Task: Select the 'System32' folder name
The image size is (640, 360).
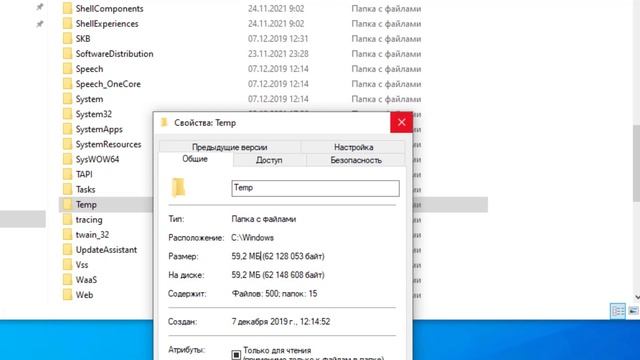Action: pyautogui.click(x=93, y=114)
